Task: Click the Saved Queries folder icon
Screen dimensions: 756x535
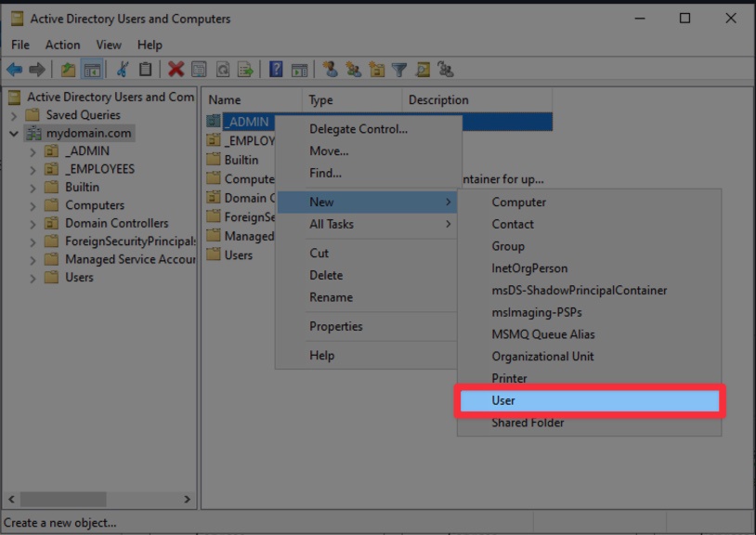Action: (x=33, y=115)
